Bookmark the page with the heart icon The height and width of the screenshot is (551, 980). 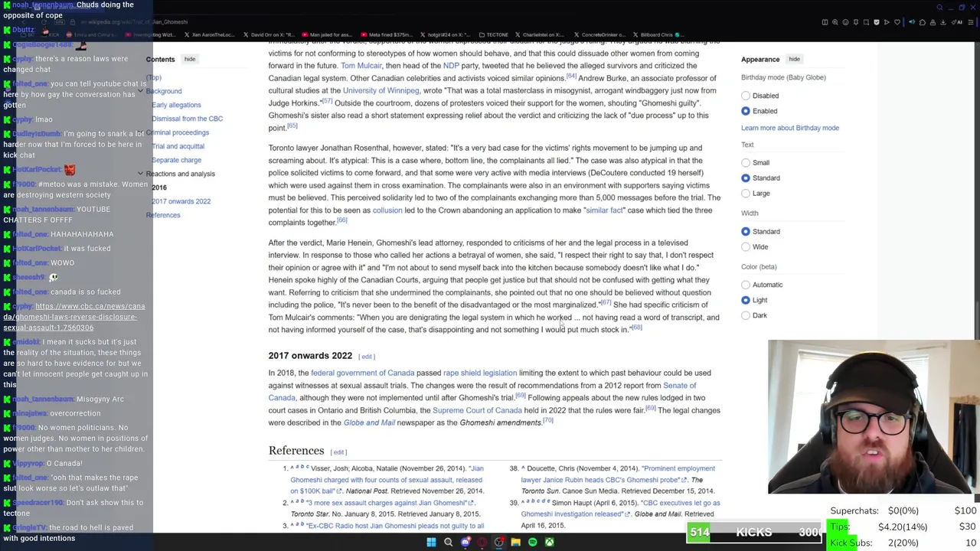click(897, 22)
